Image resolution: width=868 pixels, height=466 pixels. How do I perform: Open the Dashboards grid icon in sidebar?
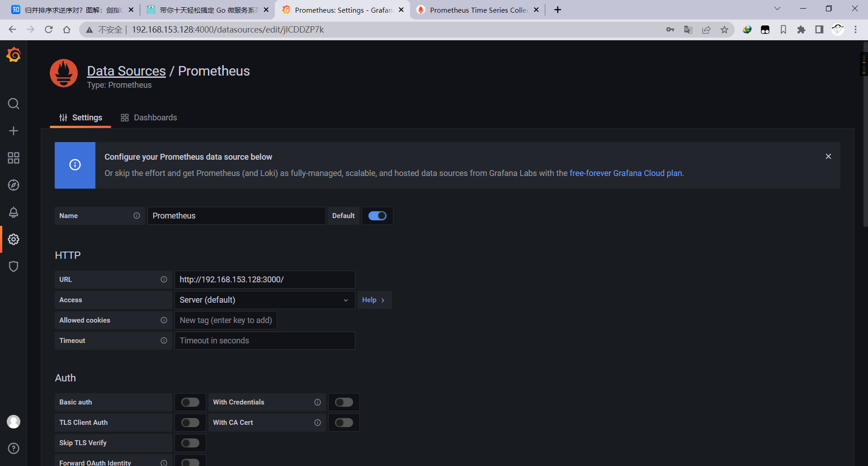[14, 158]
